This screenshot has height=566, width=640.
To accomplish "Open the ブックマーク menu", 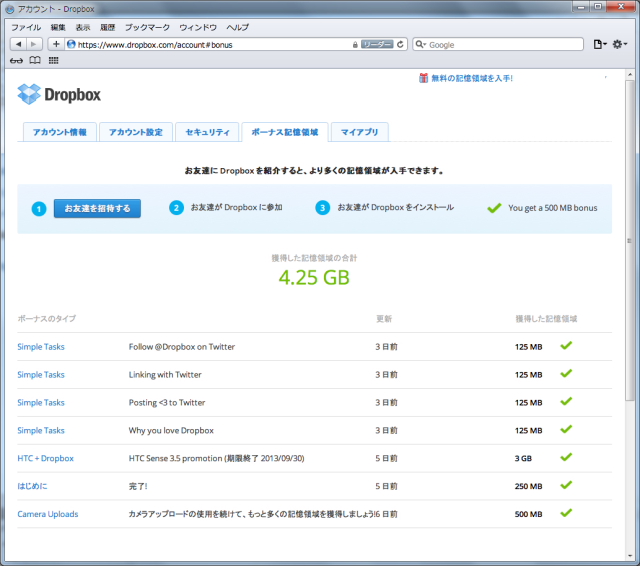I will click(147, 27).
